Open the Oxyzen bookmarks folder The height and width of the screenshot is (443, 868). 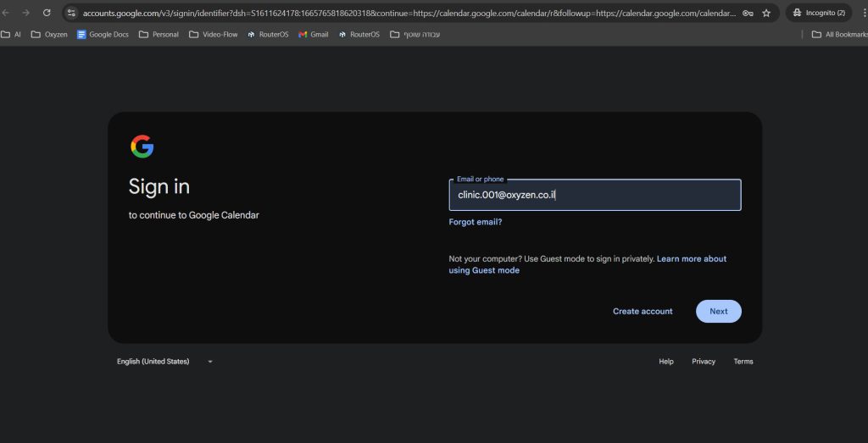(49, 34)
